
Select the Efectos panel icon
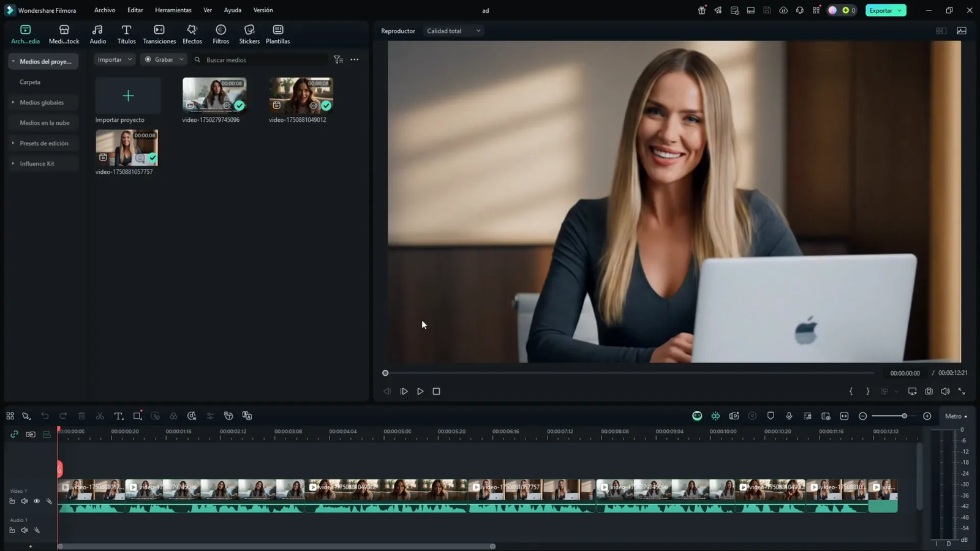192,34
